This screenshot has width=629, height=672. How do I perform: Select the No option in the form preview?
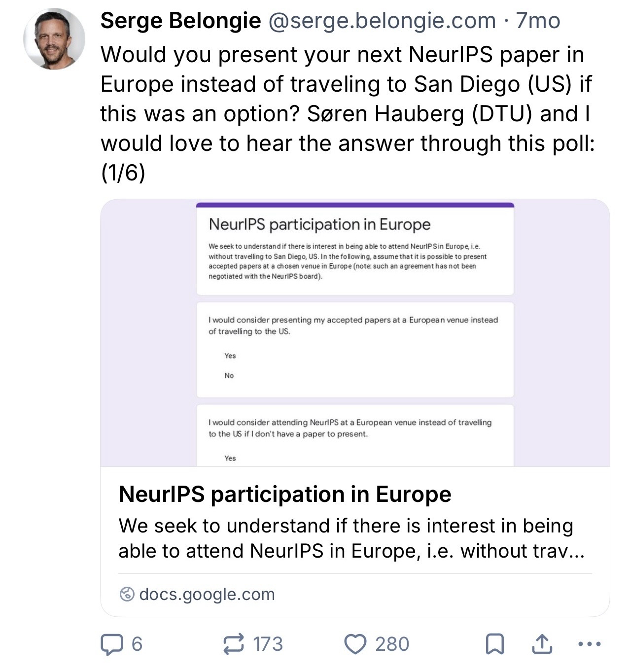coord(229,376)
